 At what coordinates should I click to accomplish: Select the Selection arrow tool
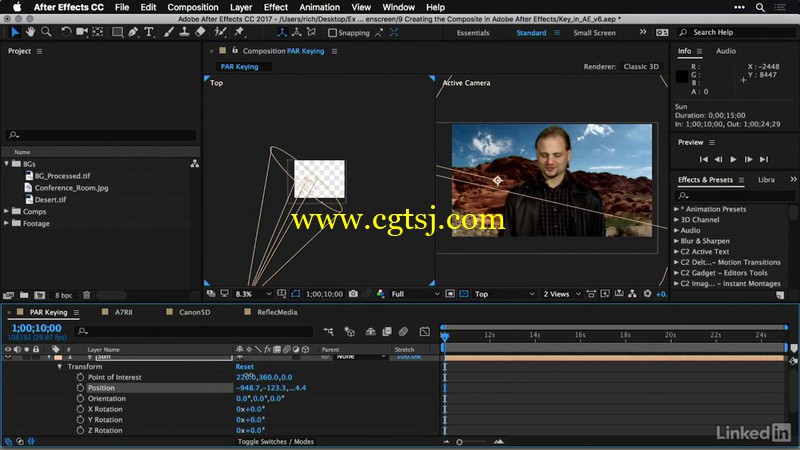coord(15,32)
